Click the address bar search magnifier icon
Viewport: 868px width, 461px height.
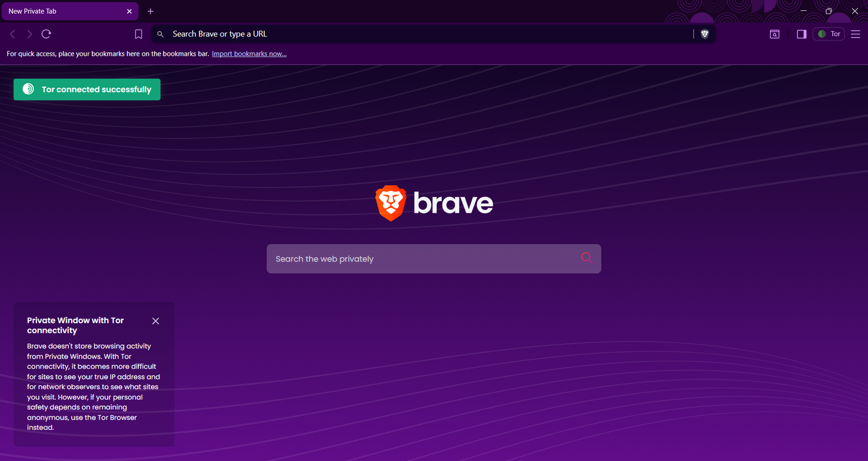161,34
